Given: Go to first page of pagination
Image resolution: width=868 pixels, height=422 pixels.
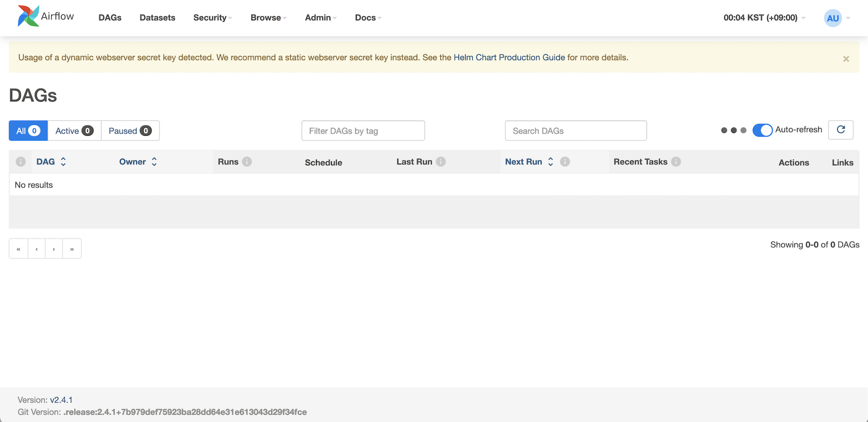Looking at the screenshot, I should click(x=19, y=249).
